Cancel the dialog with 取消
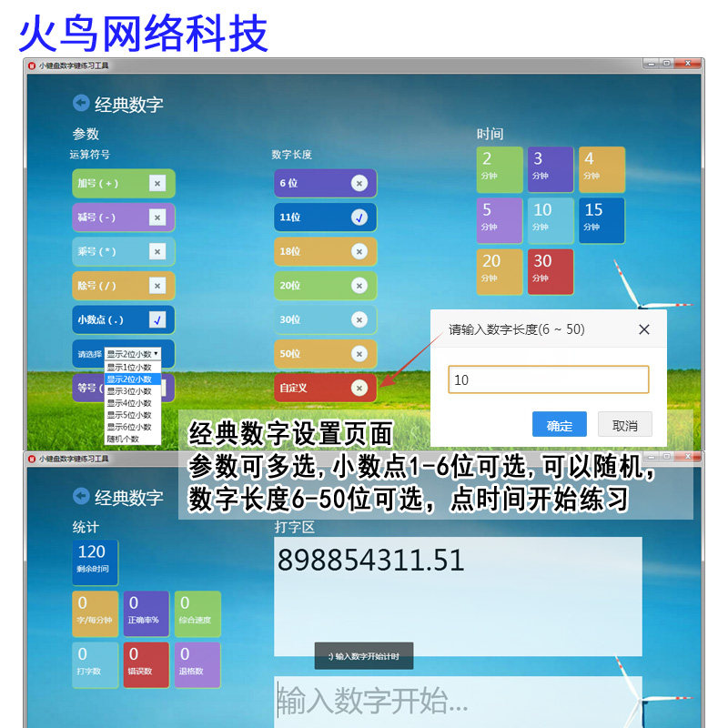 coord(625,424)
